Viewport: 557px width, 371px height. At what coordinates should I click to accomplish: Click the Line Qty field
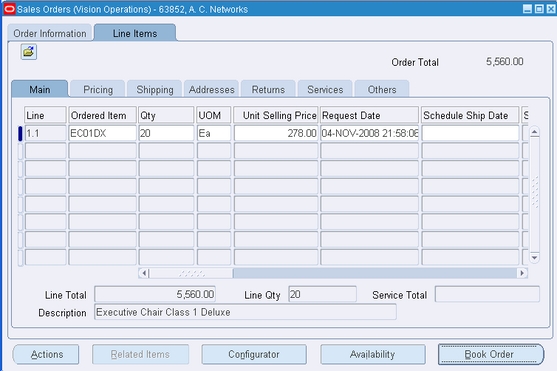322,294
